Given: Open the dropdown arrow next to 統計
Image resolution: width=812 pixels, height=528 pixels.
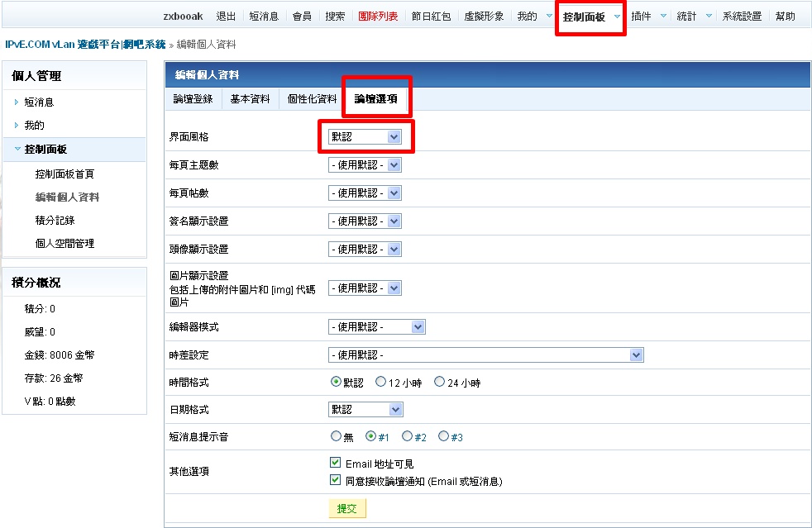Looking at the screenshot, I should (709, 17).
